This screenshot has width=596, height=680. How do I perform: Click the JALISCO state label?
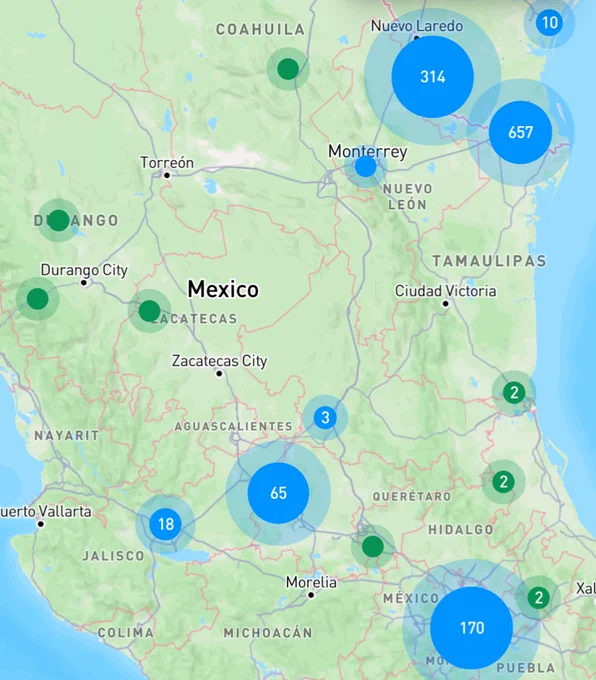click(113, 556)
